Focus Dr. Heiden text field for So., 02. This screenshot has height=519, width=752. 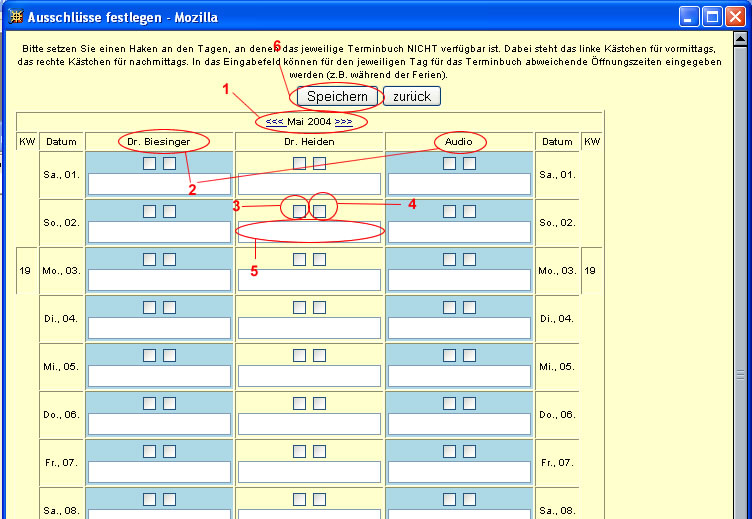(309, 232)
